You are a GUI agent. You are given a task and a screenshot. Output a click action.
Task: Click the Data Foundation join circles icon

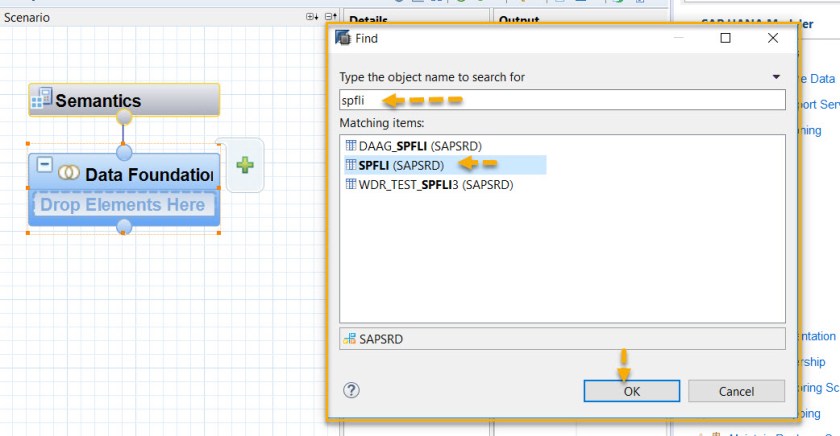coord(68,174)
